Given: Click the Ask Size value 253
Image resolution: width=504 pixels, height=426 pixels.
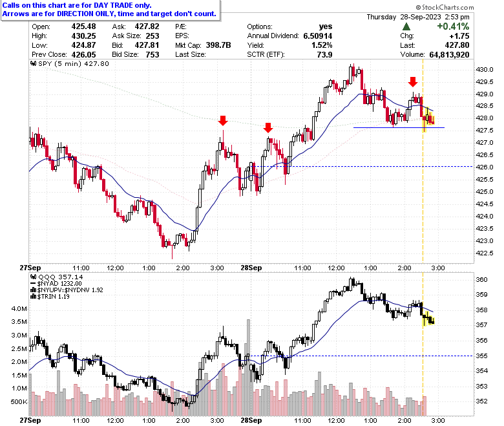Looking at the screenshot, I should pyautogui.click(x=152, y=36).
